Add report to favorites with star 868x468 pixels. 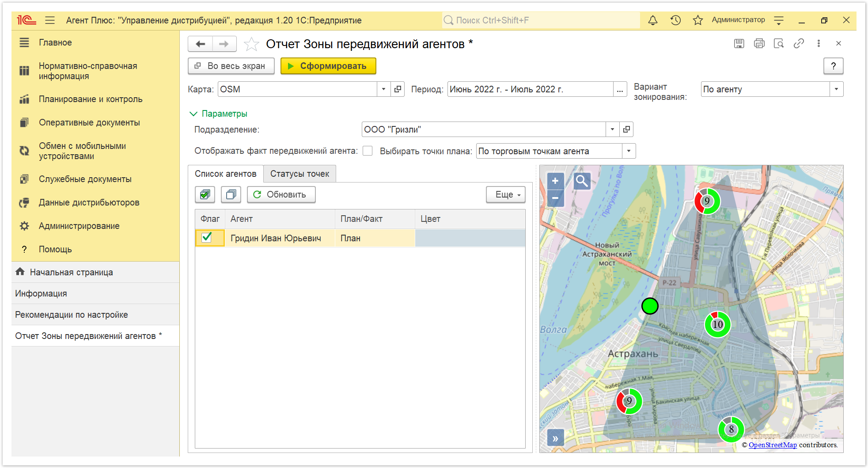click(x=251, y=44)
